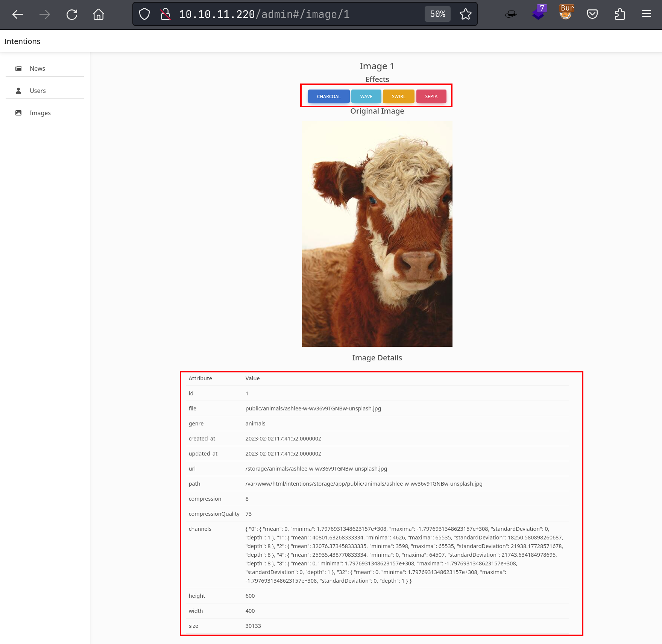Click the original cow image

[x=377, y=234]
